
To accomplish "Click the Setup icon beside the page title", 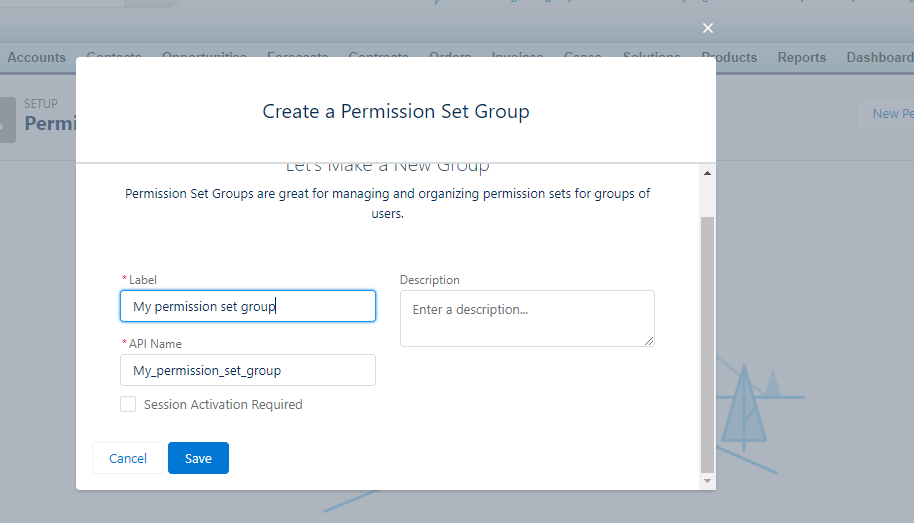I will tap(8, 119).
